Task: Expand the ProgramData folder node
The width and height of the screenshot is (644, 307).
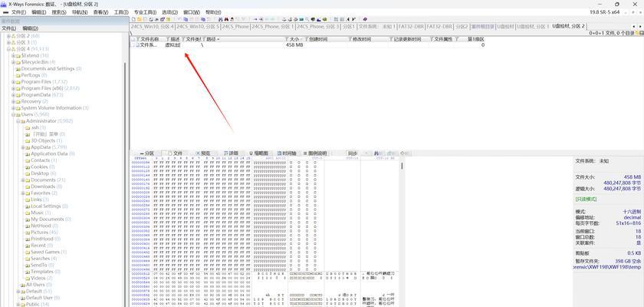Action: pyautogui.click(x=13, y=95)
